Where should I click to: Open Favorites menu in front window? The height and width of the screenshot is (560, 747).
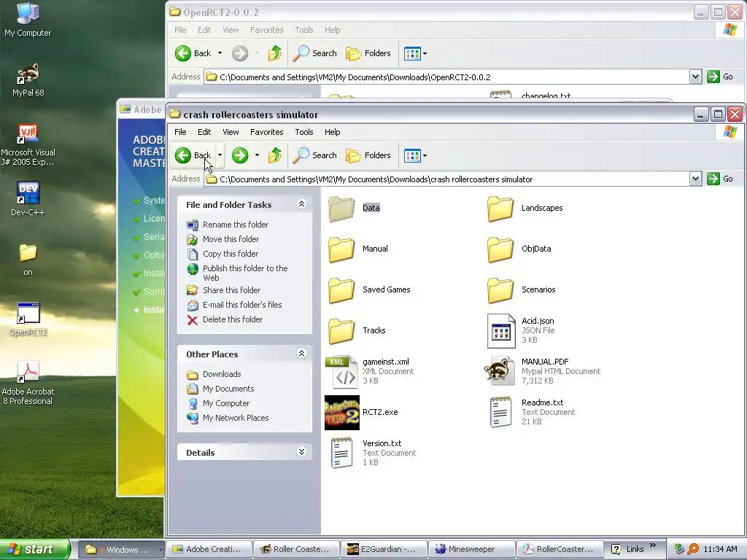[267, 132]
